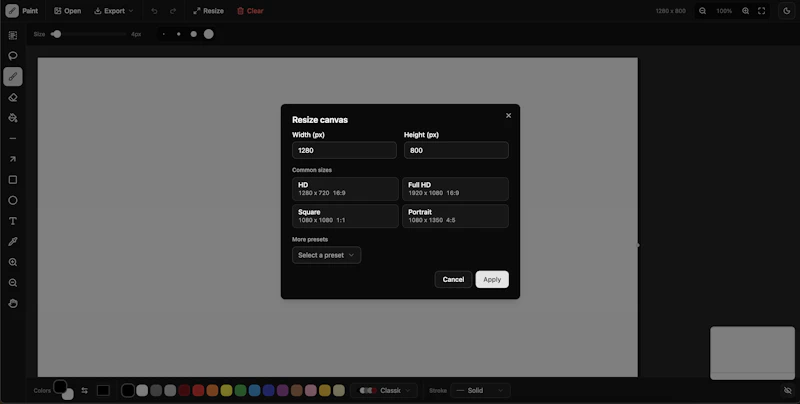The image size is (800, 404).
Task: Pick the yellow palette swatch
Action: point(227,390)
